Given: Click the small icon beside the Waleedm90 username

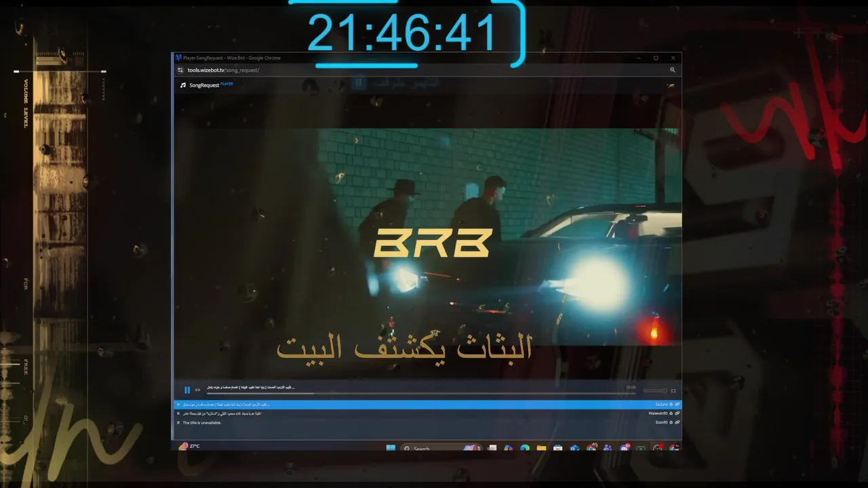Looking at the screenshot, I should 671,413.
